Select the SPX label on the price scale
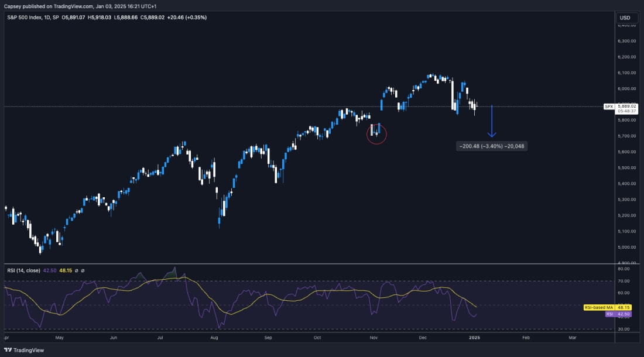This screenshot has width=644, height=357. [x=609, y=107]
